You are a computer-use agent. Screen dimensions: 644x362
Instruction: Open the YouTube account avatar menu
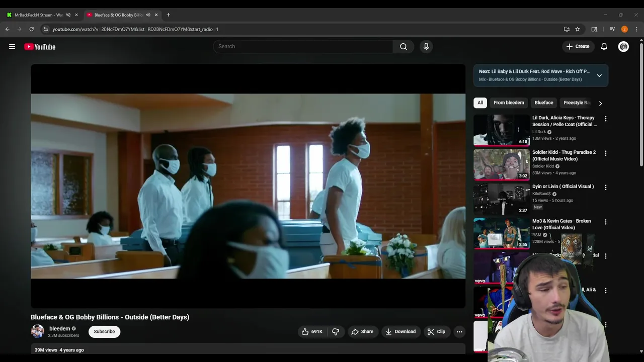(623, 47)
